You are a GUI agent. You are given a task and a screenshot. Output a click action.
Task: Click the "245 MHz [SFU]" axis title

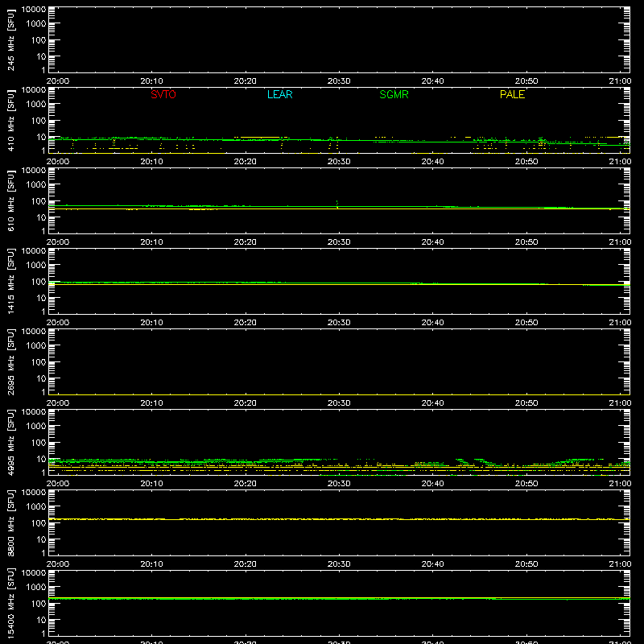click(x=10, y=39)
